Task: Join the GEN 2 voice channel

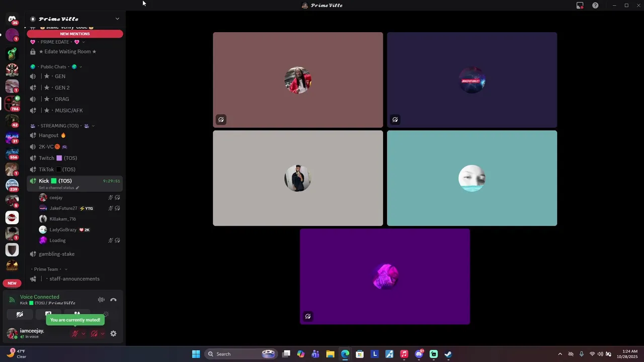Action: (74, 87)
